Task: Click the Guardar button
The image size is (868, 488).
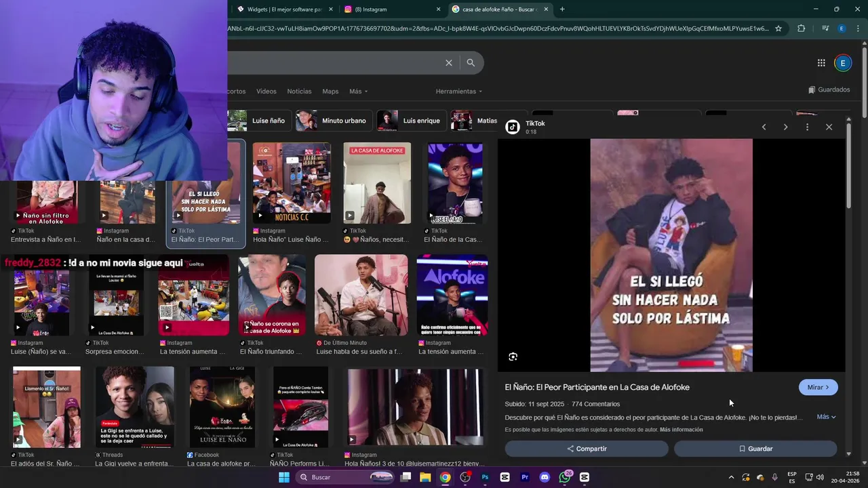Action: coord(755,449)
